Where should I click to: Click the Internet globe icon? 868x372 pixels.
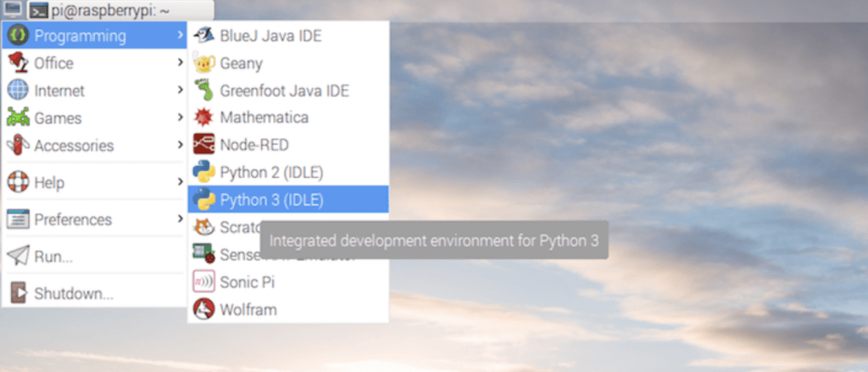tap(18, 90)
